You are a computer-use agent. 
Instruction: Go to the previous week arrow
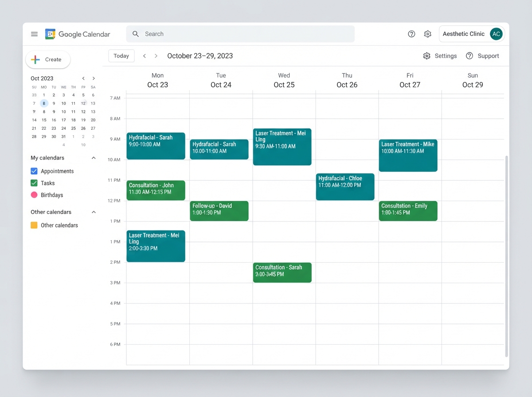click(145, 56)
